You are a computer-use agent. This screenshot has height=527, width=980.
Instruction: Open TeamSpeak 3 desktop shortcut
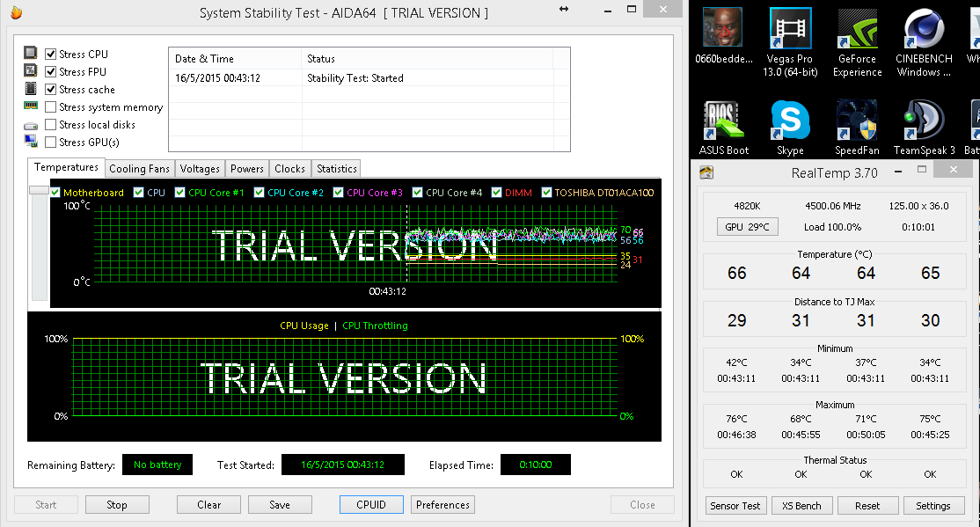click(924, 128)
